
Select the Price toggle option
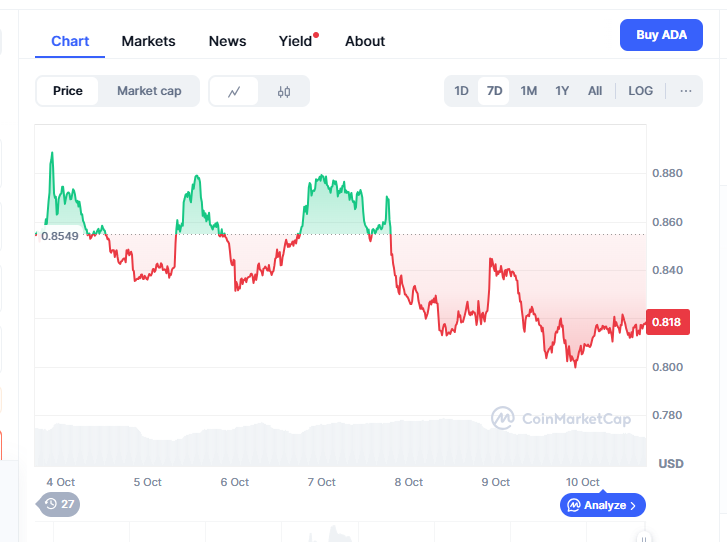click(x=68, y=91)
